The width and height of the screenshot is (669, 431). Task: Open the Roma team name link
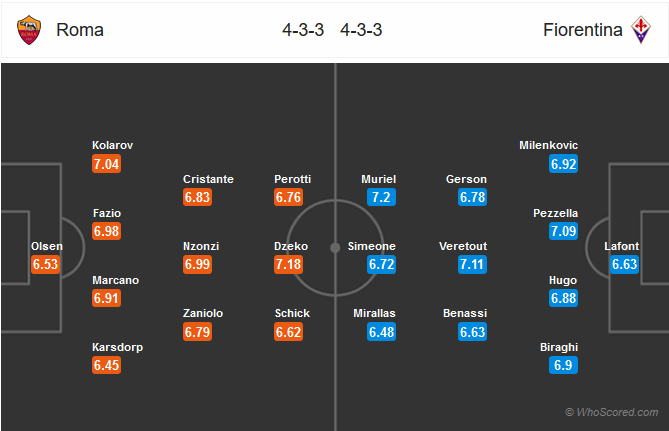[x=80, y=30]
